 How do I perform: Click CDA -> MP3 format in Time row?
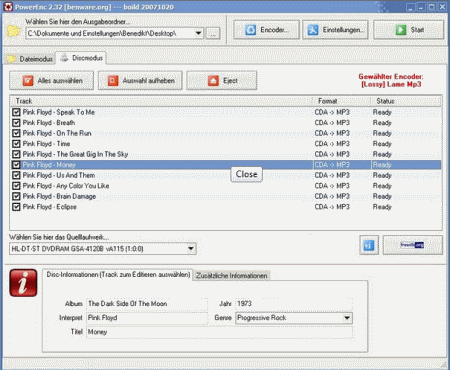coord(332,144)
